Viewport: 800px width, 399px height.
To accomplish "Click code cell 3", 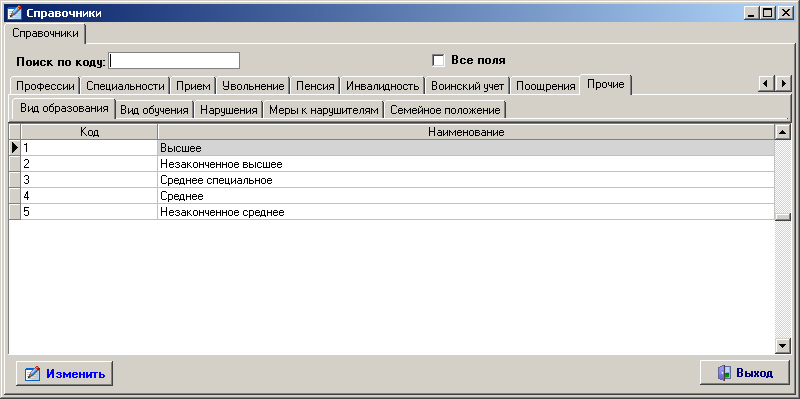I will coord(89,180).
